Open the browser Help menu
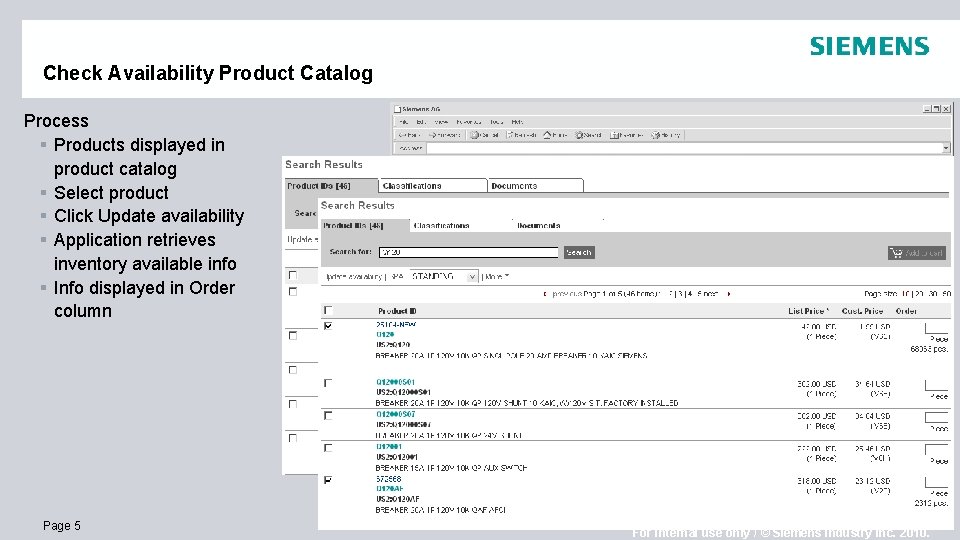 (x=517, y=122)
